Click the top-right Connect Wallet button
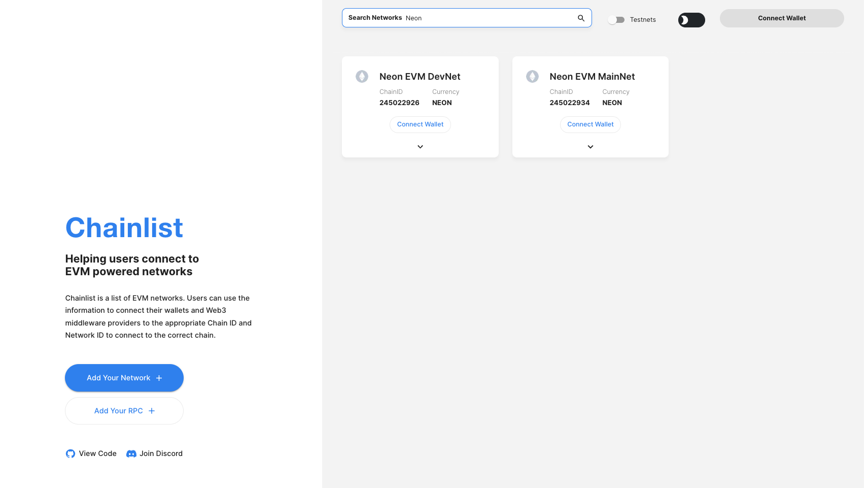This screenshot has height=488, width=868. (782, 18)
